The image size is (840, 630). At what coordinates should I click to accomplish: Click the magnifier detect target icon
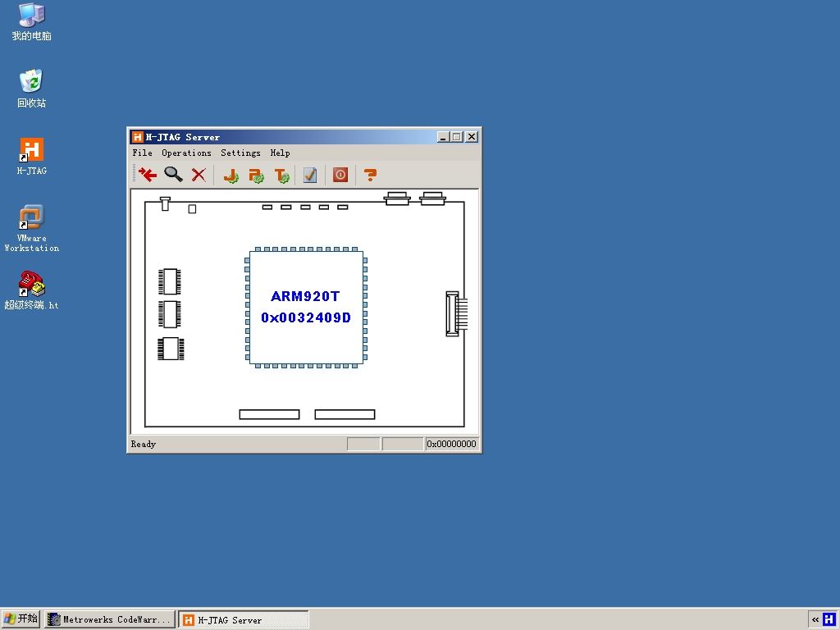pyautogui.click(x=173, y=175)
